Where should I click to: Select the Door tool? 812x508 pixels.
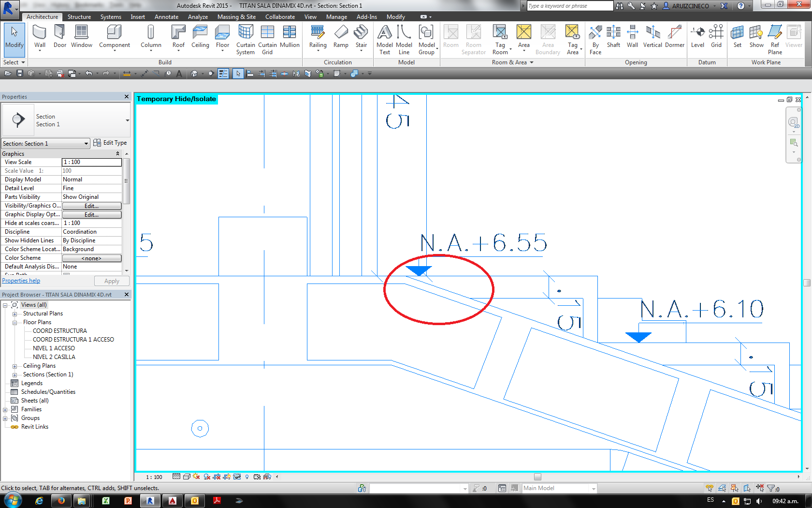click(59, 36)
